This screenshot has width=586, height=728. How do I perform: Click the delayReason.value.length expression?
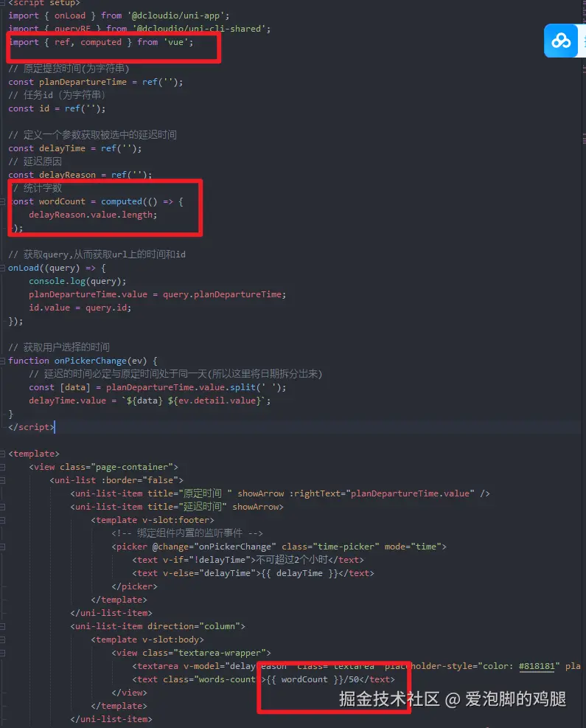pyautogui.click(x=93, y=215)
